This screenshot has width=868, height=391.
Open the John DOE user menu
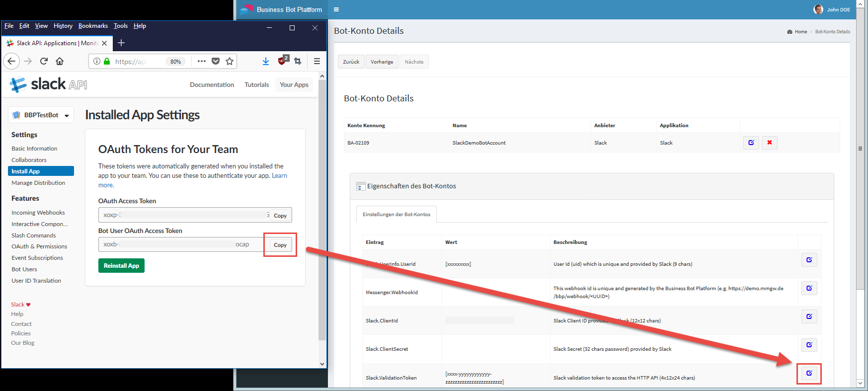pyautogui.click(x=832, y=9)
